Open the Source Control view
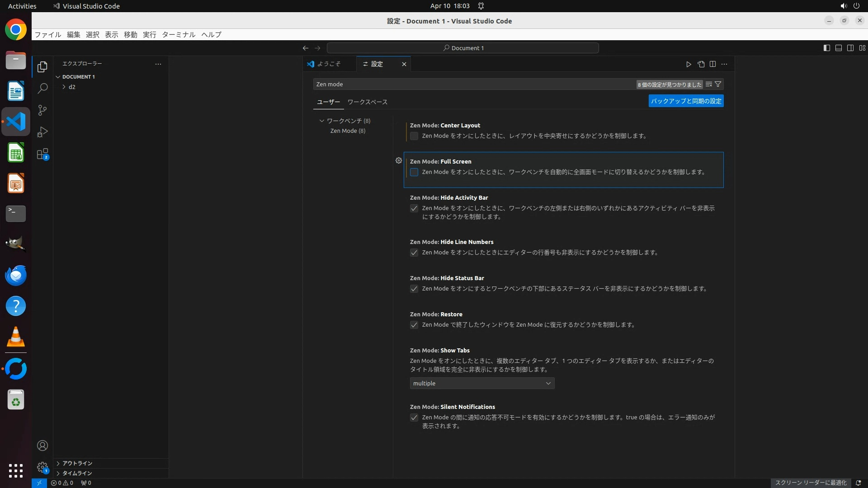 point(42,110)
